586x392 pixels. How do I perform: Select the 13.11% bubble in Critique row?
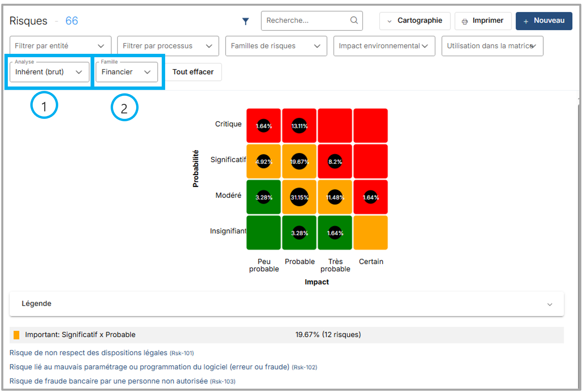(x=299, y=126)
